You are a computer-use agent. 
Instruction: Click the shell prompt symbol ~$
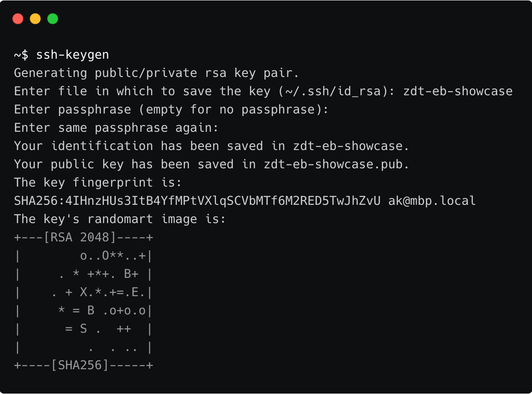coord(22,55)
